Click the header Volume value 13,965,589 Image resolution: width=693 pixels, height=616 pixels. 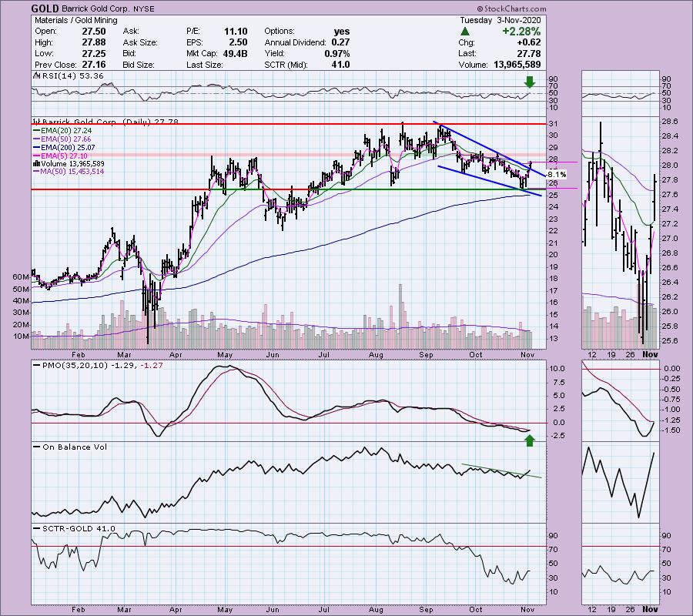(x=517, y=65)
